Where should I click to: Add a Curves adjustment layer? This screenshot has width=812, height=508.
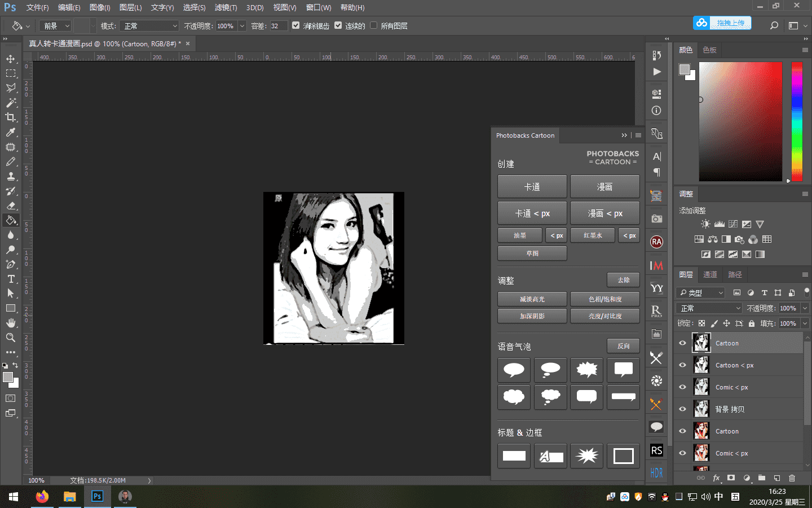pos(733,224)
